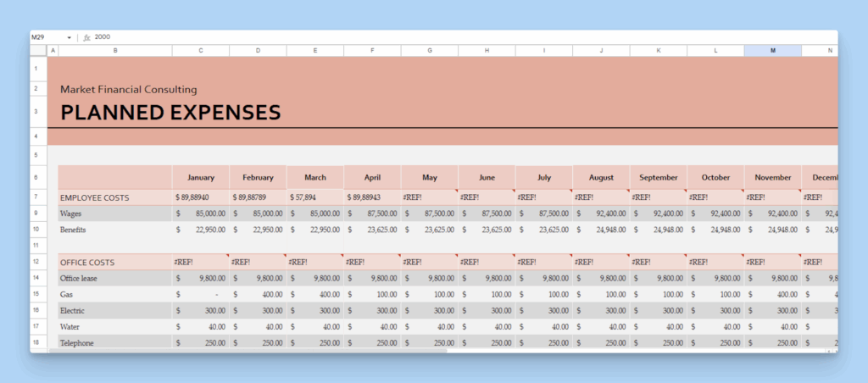Click the PLANNED EXPENSES title cell
This screenshot has width=868, height=383.
(170, 112)
